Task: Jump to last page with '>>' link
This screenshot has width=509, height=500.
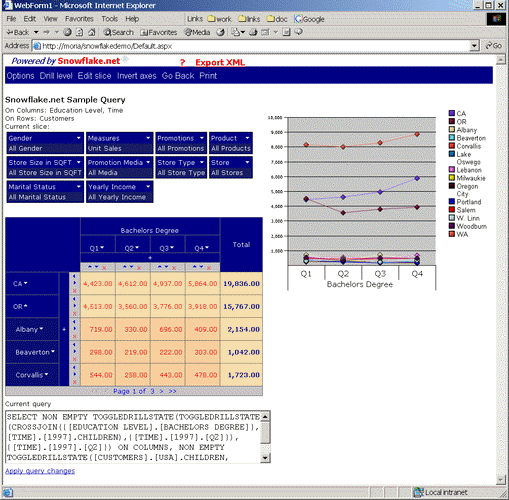Action: 172,391
